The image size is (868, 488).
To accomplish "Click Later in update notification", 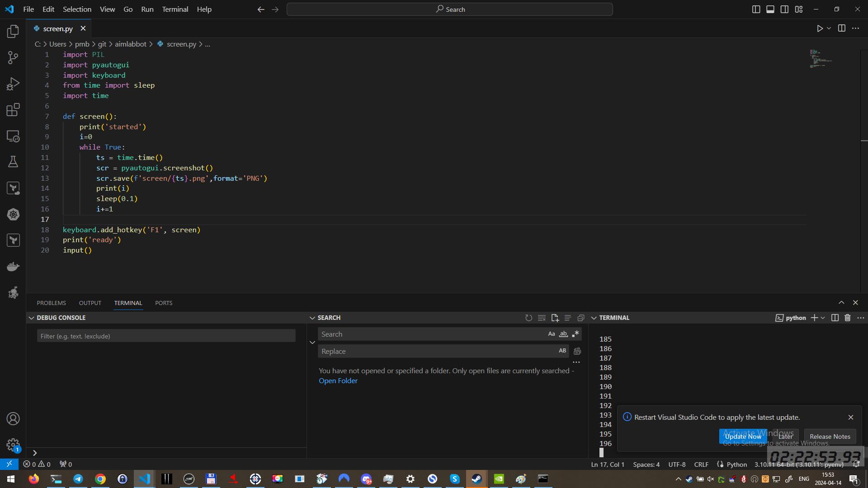I will (x=785, y=436).
